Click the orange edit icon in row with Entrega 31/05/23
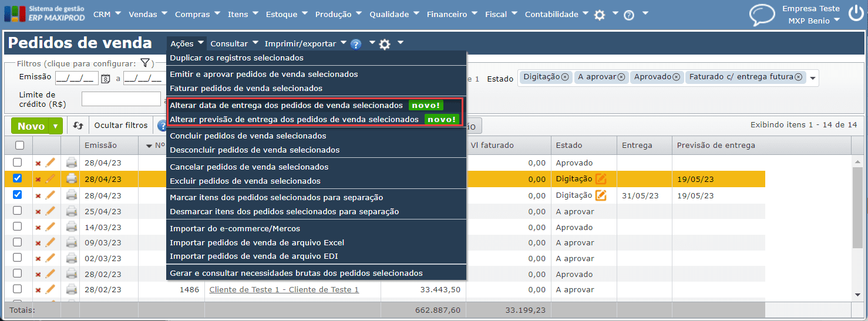 [x=601, y=195]
